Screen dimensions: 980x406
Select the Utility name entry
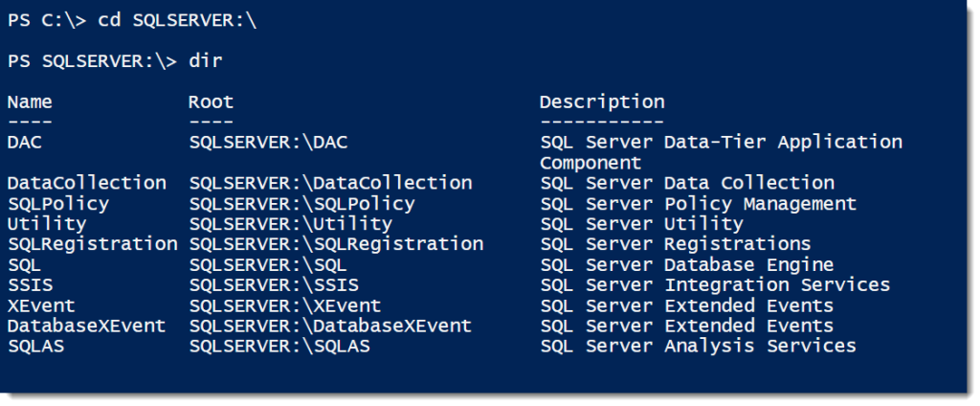click(47, 224)
